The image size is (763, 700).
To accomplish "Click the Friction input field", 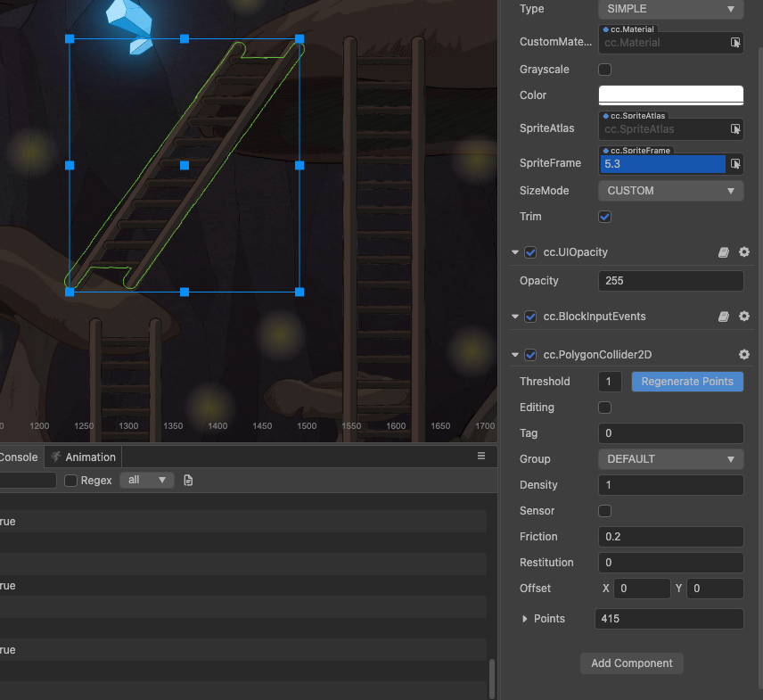I will coord(670,537).
